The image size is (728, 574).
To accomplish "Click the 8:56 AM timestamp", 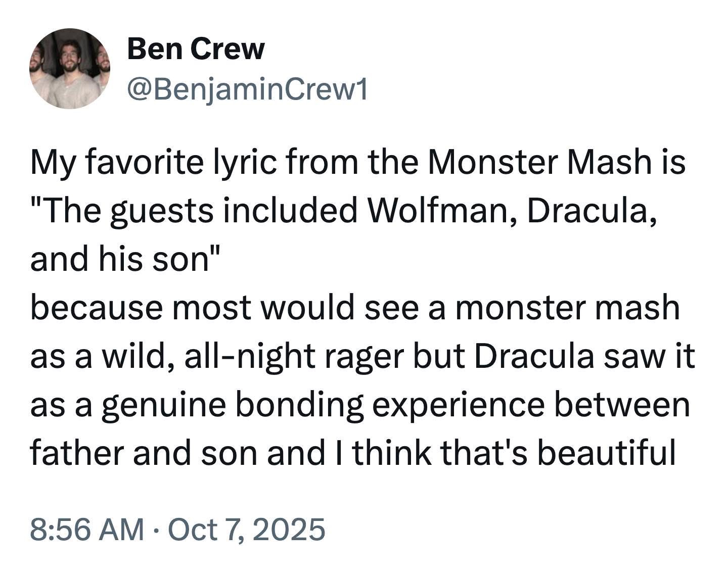I will 87,530.
